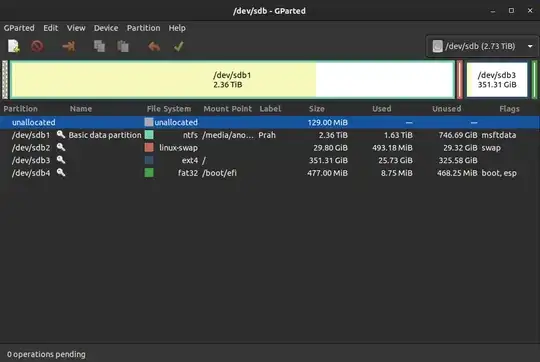Click the disk icon in device selector
Screen dimensions: 540x362
pyautogui.click(x=437, y=46)
